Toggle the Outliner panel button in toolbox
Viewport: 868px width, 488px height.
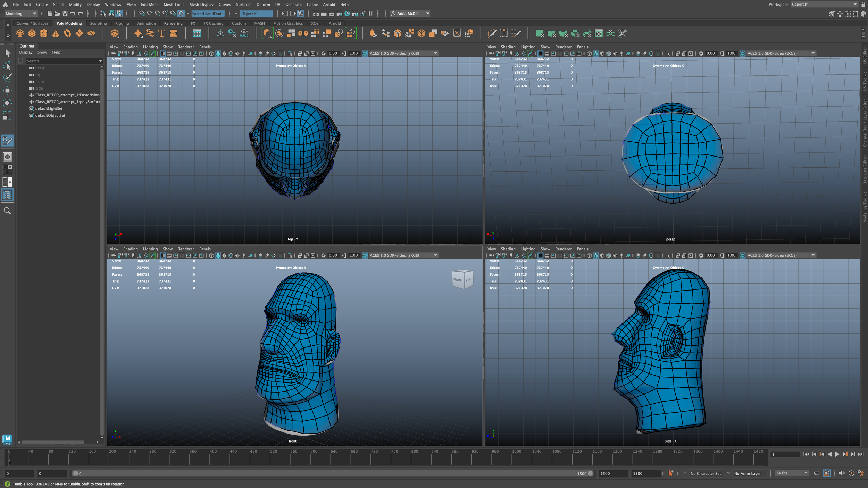[7, 195]
